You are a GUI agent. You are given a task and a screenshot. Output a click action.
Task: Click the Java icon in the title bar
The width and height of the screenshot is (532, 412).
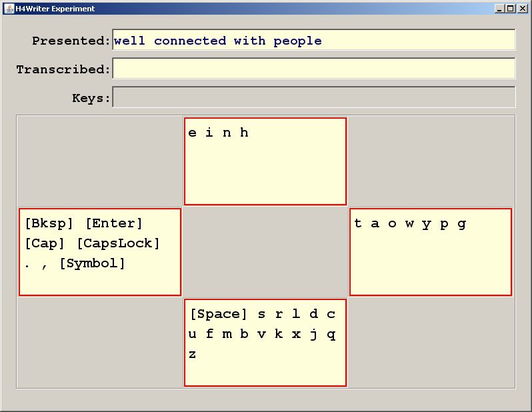(9, 9)
